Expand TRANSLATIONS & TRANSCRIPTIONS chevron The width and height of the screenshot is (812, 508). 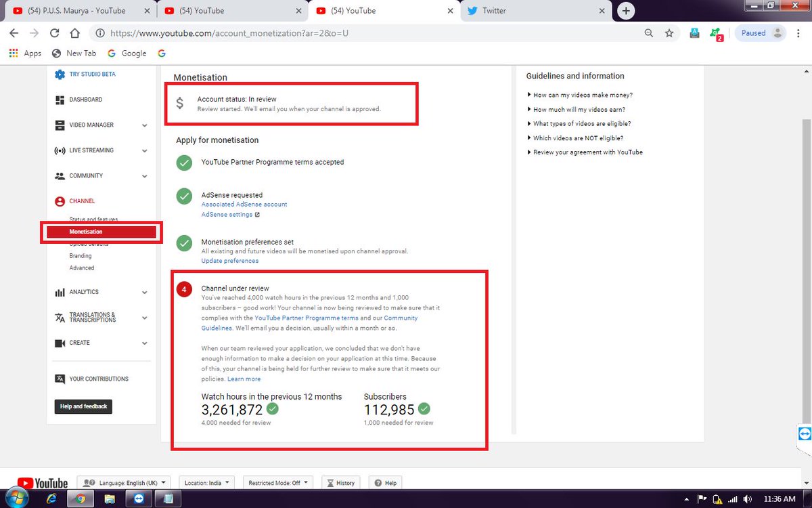point(145,318)
